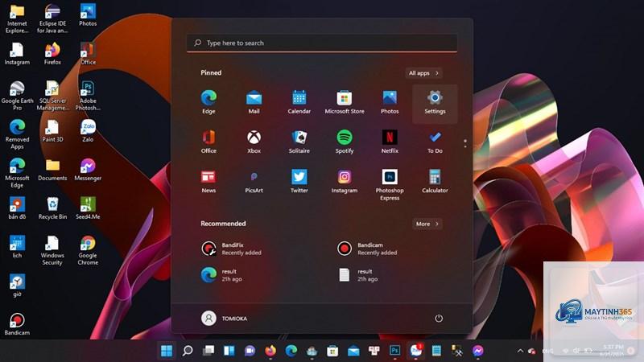Show hidden system tray icons

[520, 351]
